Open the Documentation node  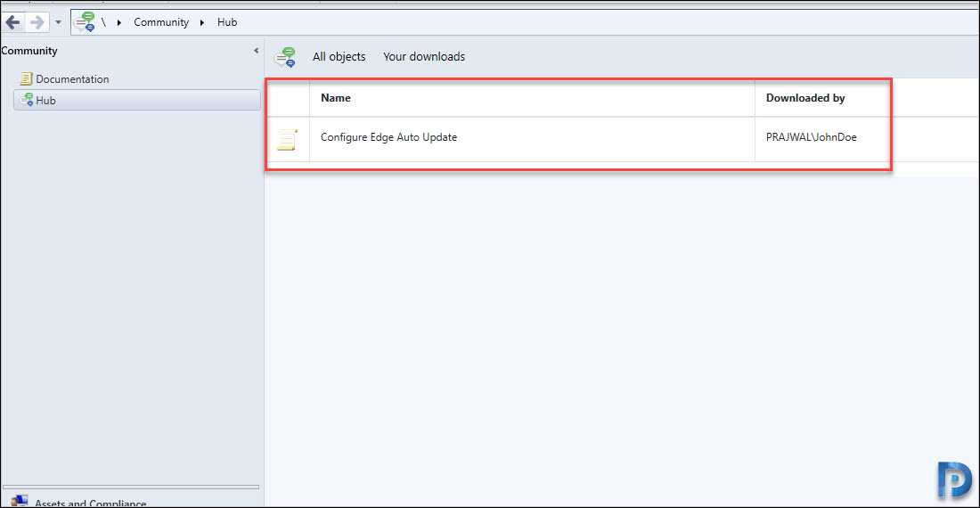(72, 78)
